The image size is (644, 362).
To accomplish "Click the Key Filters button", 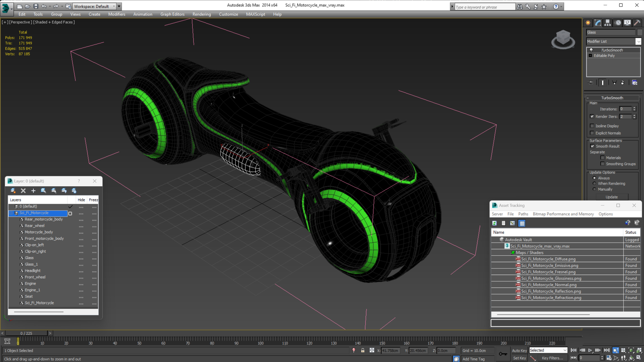I will point(552,358).
